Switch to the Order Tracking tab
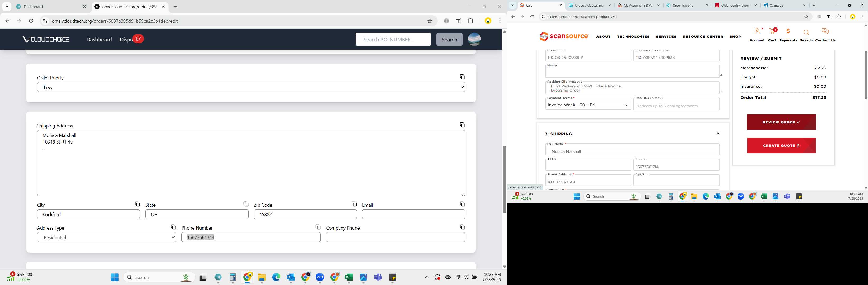868x285 pixels. pyautogui.click(x=687, y=5)
